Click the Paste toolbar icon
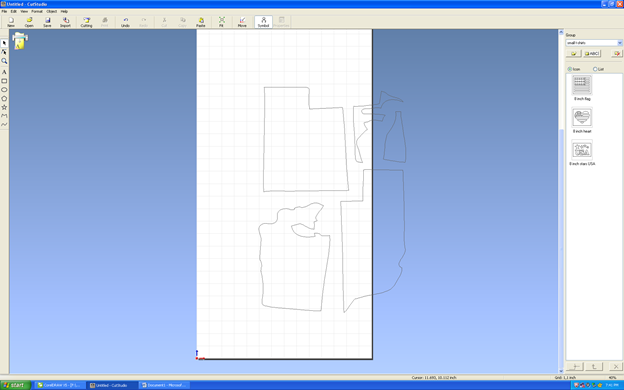 [201, 22]
